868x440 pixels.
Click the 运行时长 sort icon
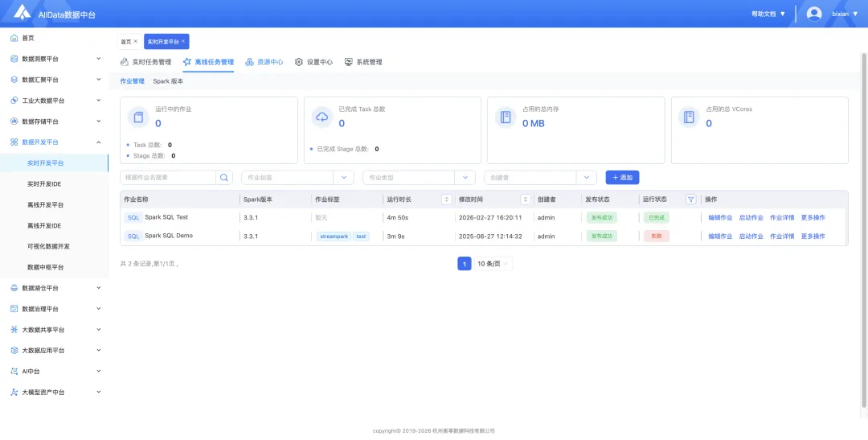[447, 199]
